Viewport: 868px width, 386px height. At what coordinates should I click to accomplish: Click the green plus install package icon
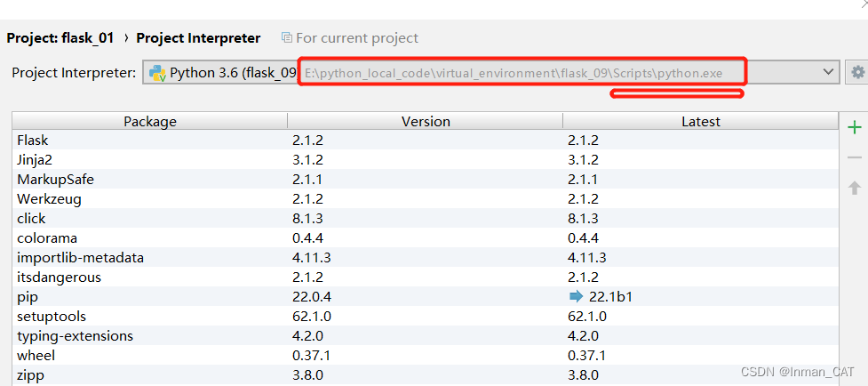click(855, 127)
